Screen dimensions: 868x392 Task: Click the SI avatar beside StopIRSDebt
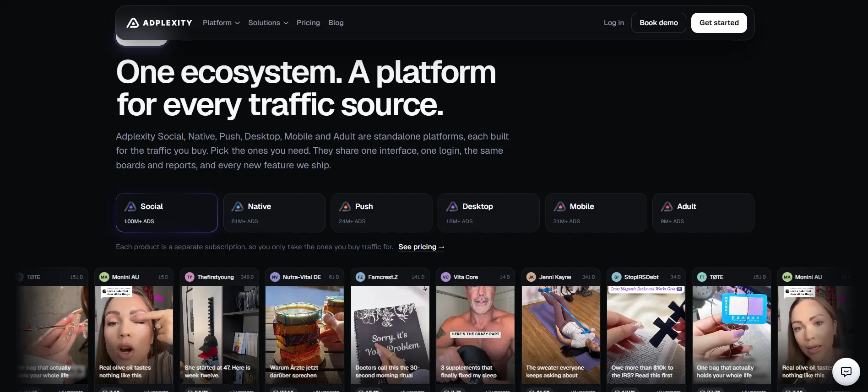click(x=616, y=277)
